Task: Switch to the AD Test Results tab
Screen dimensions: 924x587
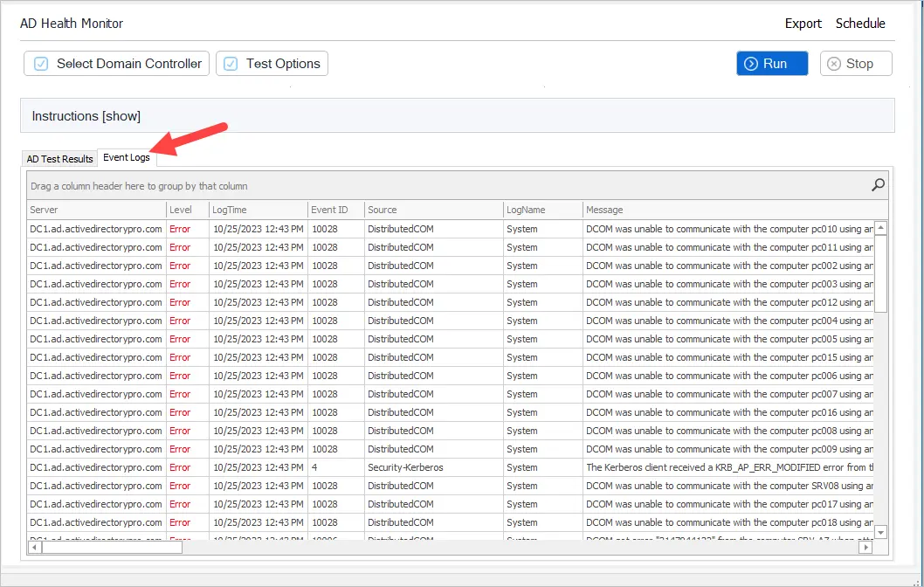Action: (59, 159)
